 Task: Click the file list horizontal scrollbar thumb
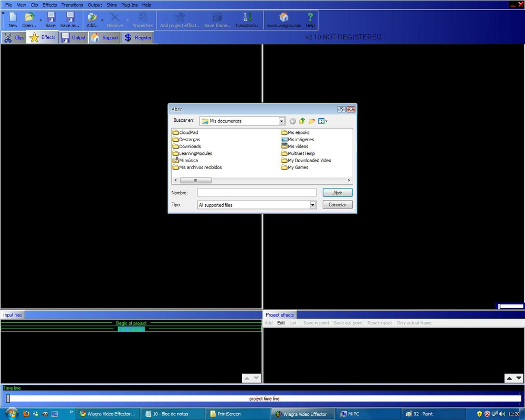(x=195, y=180)
